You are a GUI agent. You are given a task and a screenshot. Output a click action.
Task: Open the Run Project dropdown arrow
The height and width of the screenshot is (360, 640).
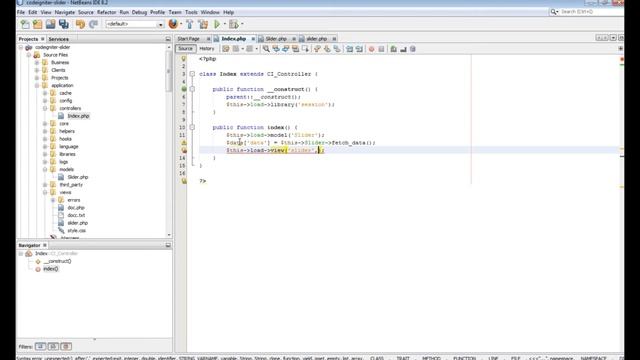tap(224, 24)
